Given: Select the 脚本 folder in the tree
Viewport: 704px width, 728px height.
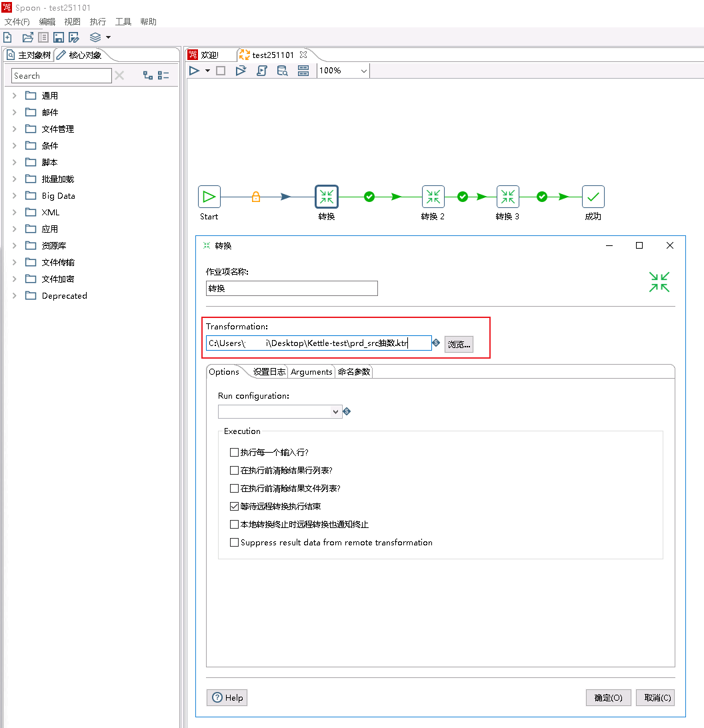Looking at the screenshot, I should coord(49,163).
